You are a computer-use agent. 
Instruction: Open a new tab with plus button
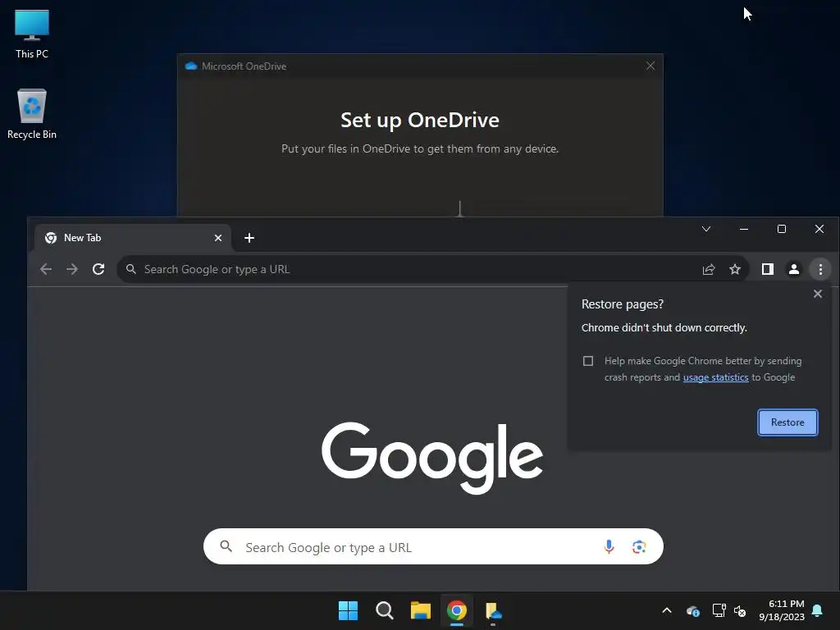(249, 238)
